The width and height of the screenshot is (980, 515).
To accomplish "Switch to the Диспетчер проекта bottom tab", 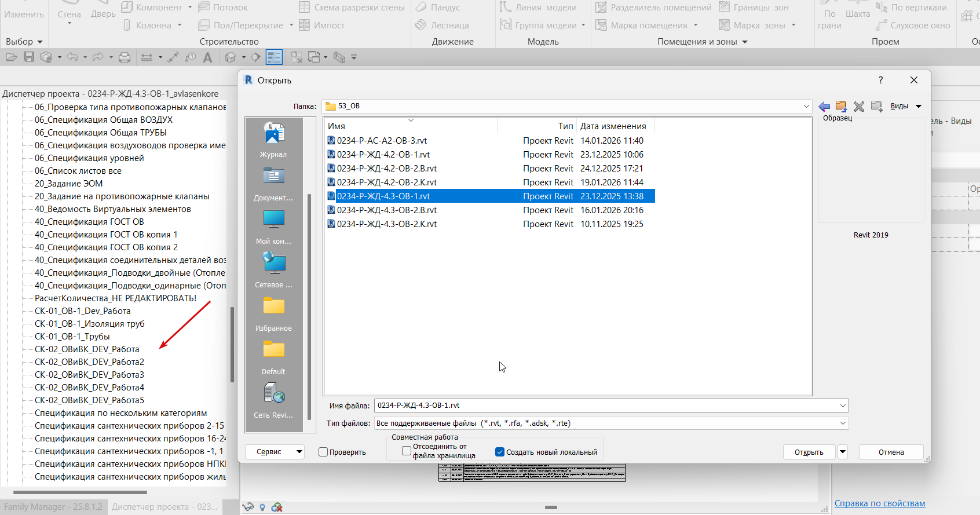I will pyautogui.click(x=164, y=507).
